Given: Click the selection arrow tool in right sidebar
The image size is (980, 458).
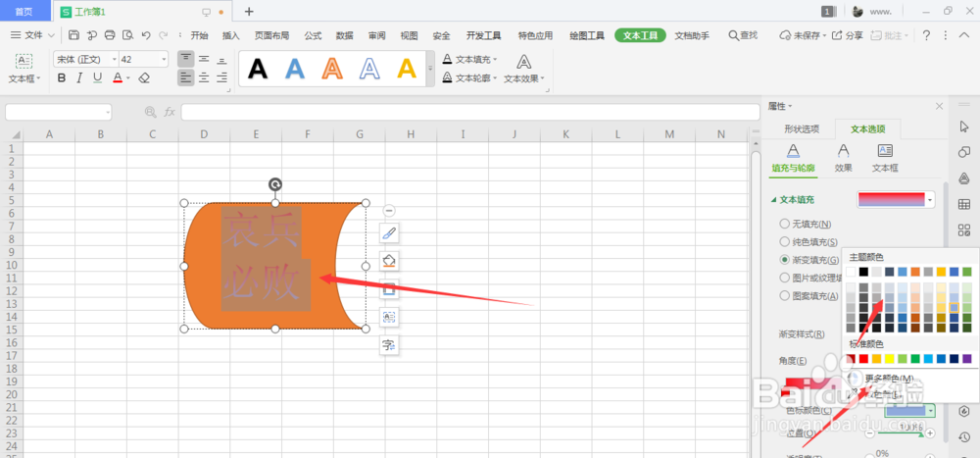Looking at the screenshot, I should (963, 127).
